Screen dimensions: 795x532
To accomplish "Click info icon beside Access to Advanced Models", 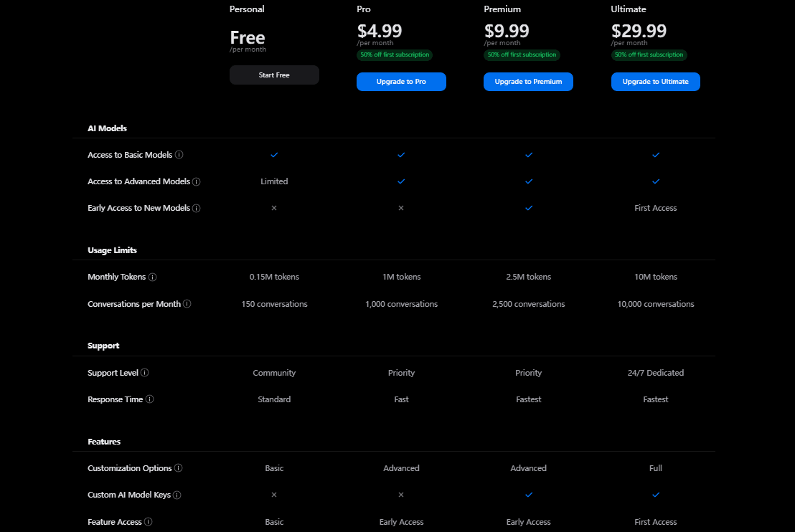I will tap(197, 182).
